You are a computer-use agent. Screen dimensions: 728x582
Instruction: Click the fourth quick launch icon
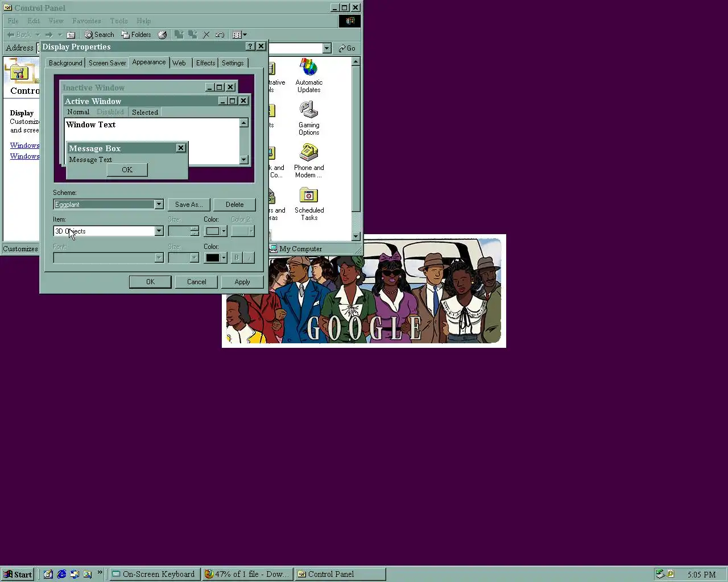click(x=88, y=574)
